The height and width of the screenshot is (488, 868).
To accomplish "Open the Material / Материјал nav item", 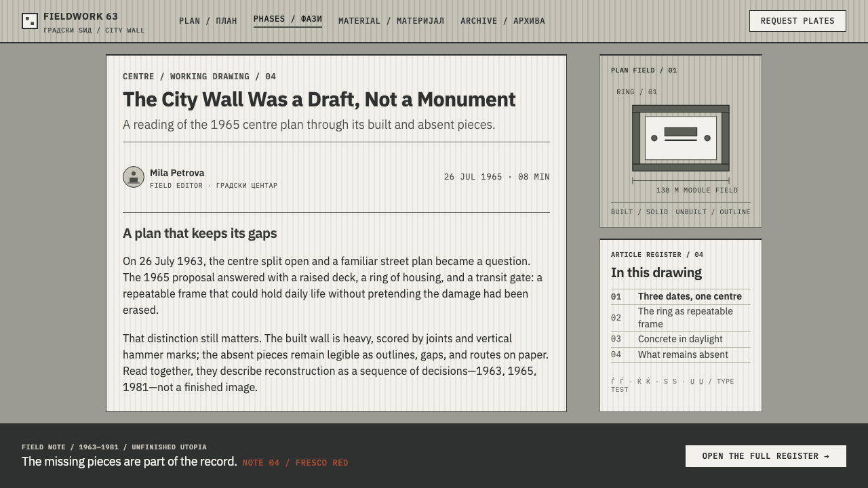I will pyautogui.click(x=391, y=21).
